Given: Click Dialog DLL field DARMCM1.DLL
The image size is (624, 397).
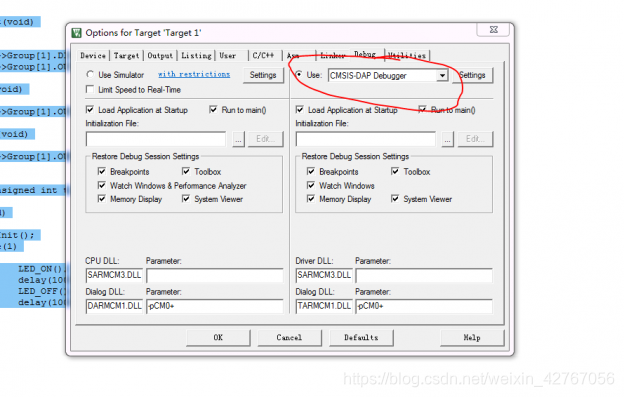Looking at the screenshot, I should tap(114, 306).
